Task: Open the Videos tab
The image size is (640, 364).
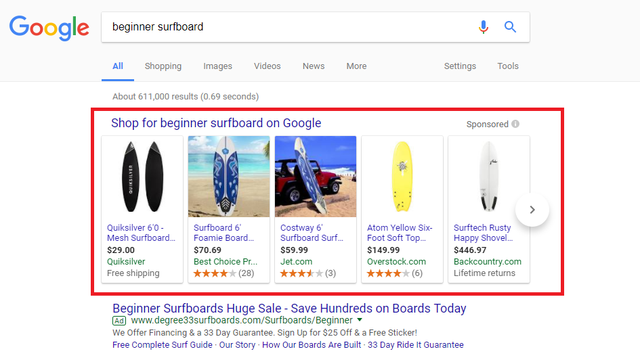Action: [x=267, y=66]
